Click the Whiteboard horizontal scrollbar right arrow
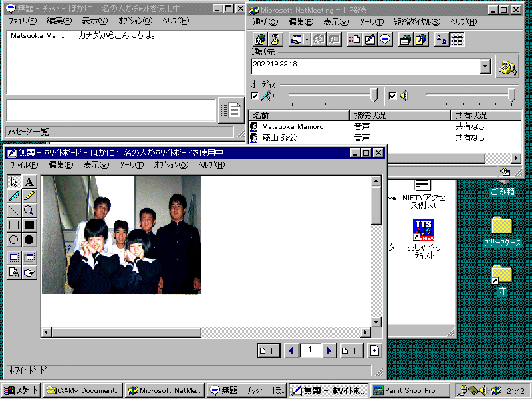 point(365,332)
